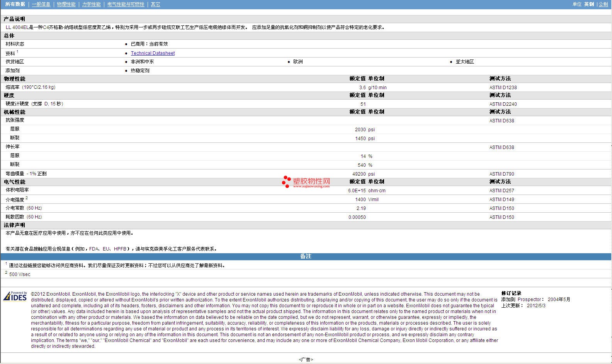Click the ASTM D2240 test method

click(x=503, y=104)
